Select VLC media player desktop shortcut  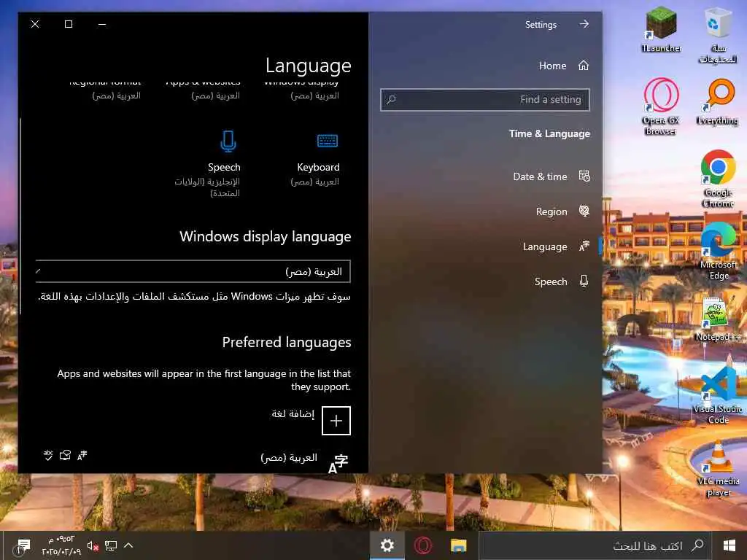pos(718,468)
